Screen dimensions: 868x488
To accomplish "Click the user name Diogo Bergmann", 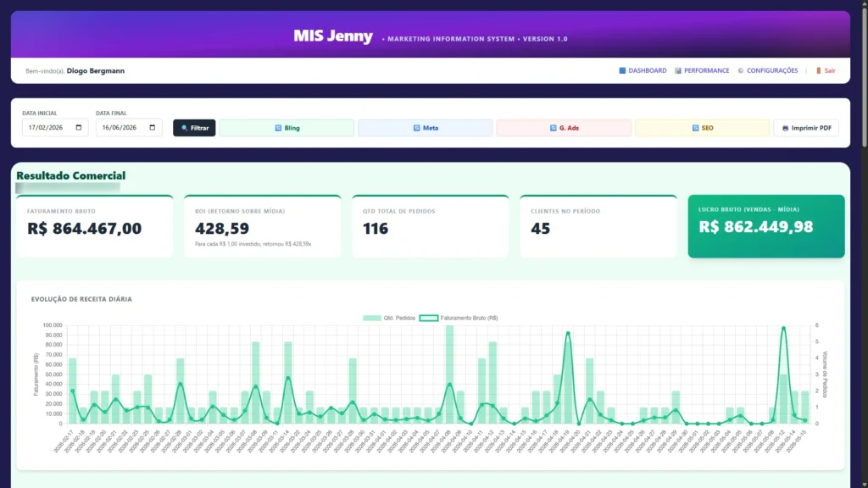I will (95, 71).
